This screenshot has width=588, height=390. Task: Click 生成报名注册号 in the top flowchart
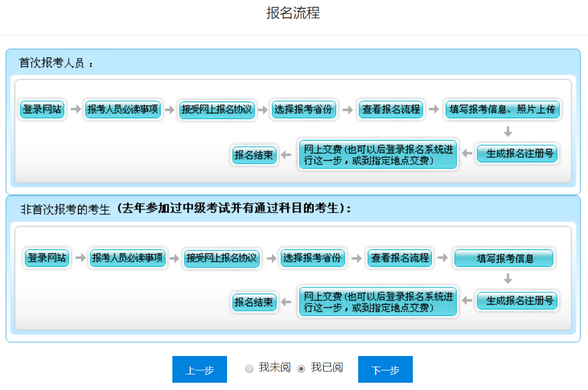click(x=517, y=154)
